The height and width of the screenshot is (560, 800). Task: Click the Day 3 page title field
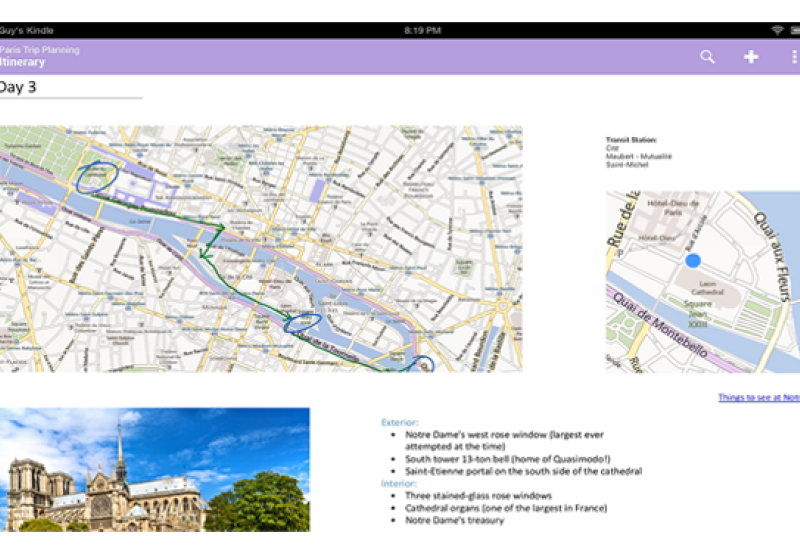point(70,87)
